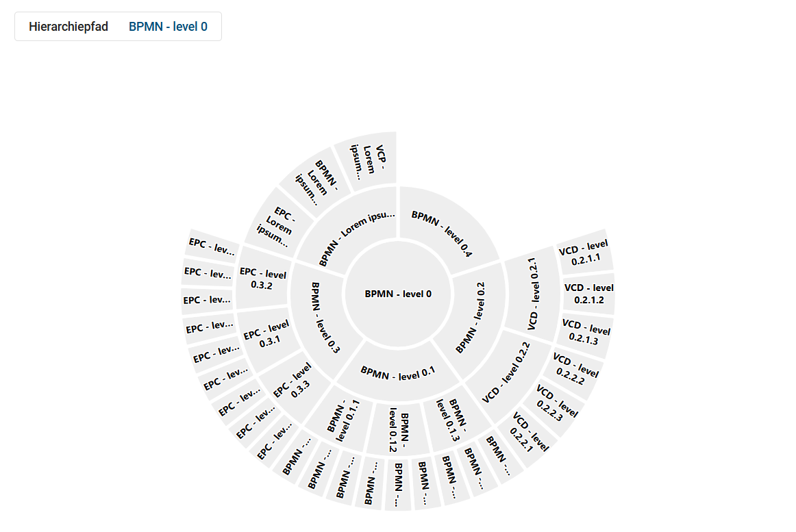Viewport: 796px width, 532px height.
Task: Select the VCD - level 0.2.1.2 segment
Action: tap(586, 293)
